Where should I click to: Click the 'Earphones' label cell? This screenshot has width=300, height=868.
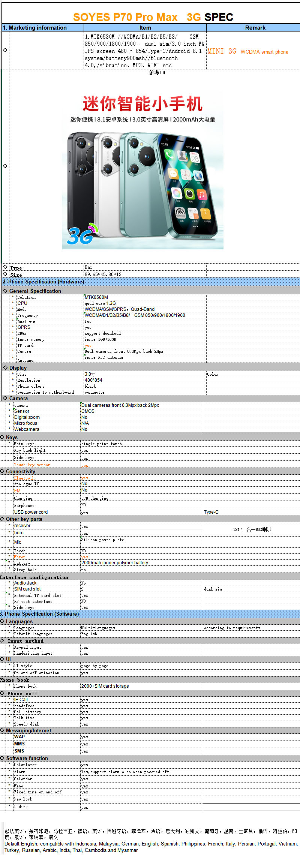pyautogui.click(x=47, y=505)
